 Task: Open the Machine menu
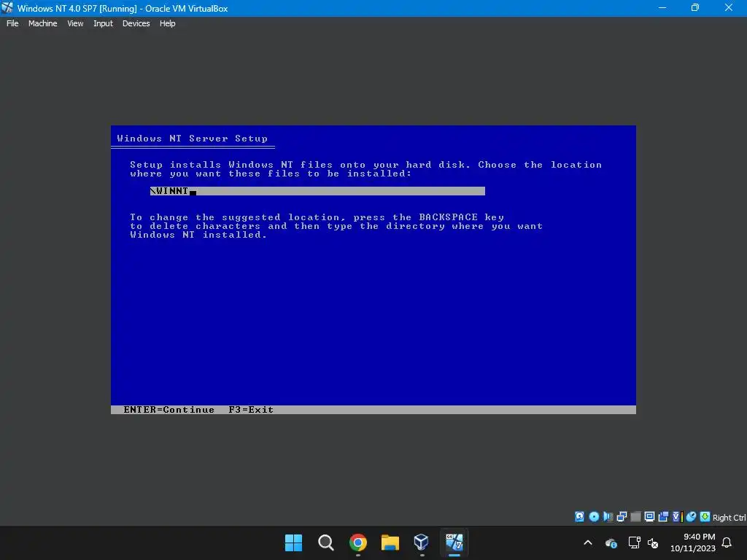click(x=42, y=23)
